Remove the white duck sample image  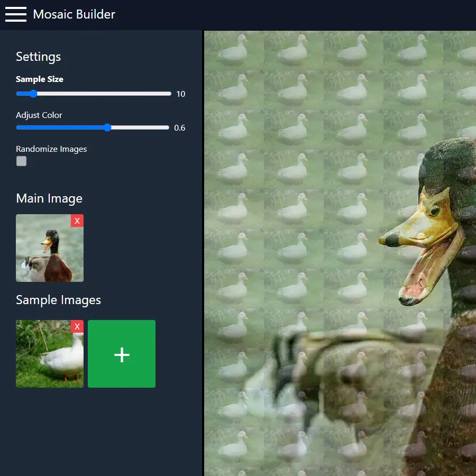click(x=77, y=326)
